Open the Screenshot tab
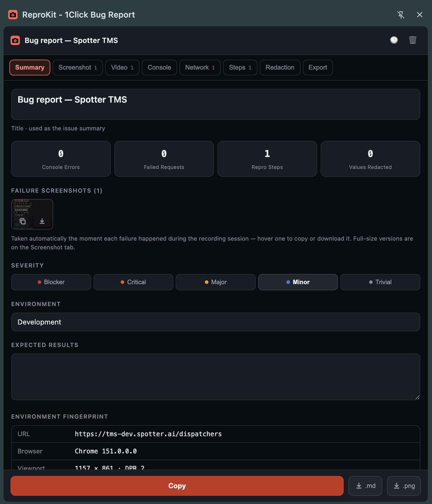This screenshot has height=504, width=432. pyautogui.click(x=78, y=68)
